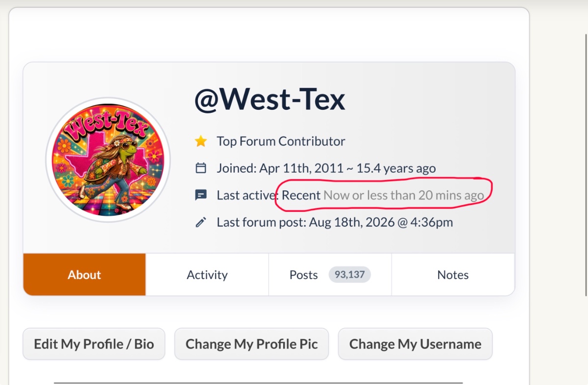Click the Recent status text
This screenshot has height=385, width=588.
(301, 195)
